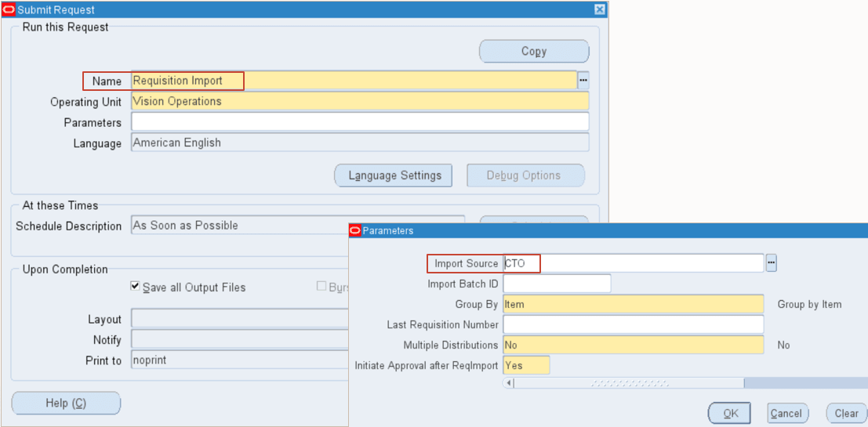The height and width of the screenshot is (427, 868).
Task: Click the 'Group by Item' description text
Action: coord(809,304)
